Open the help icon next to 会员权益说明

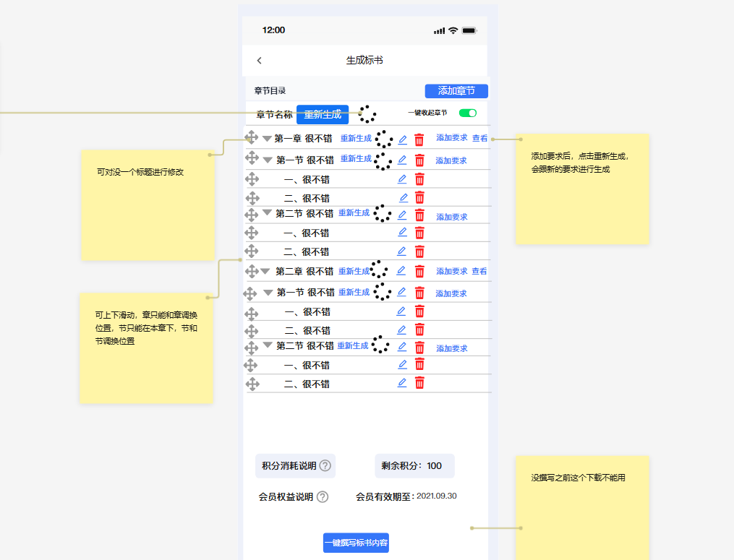coord(323,497)
